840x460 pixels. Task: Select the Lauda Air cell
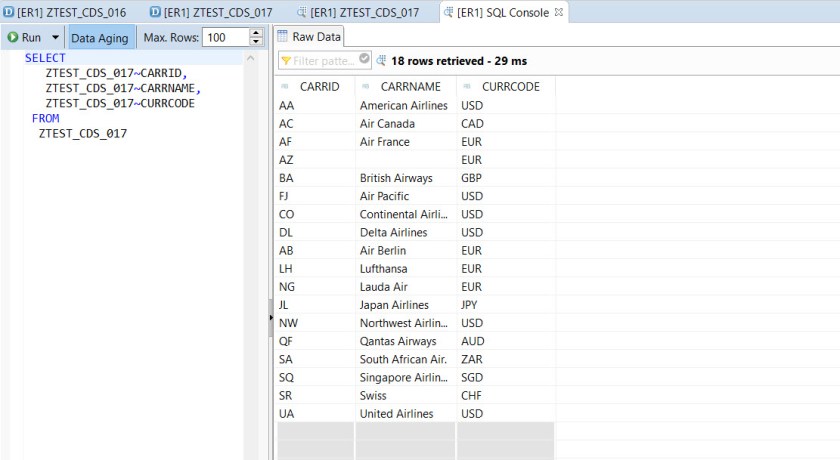click(x=406, y=287)
